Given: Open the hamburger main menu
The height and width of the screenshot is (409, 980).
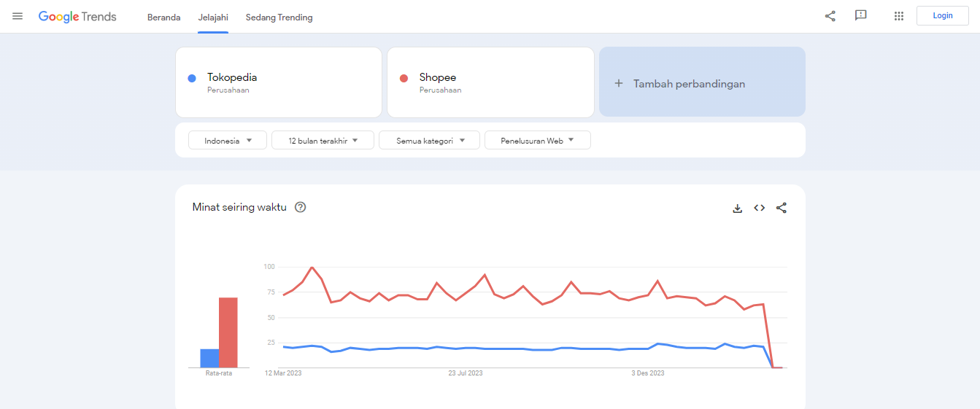Looking at the screenshot, I should tap(18, 16).
